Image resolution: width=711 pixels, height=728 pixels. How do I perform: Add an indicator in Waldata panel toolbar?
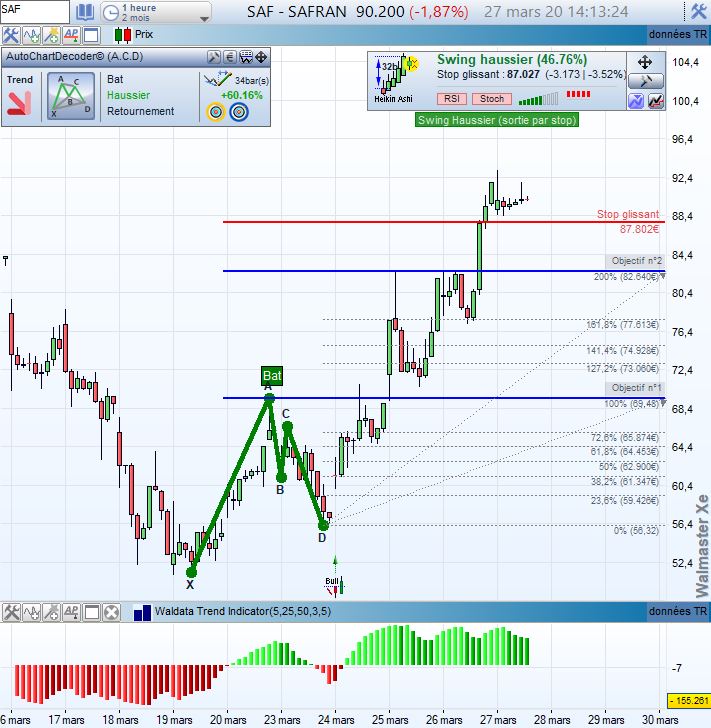tap(32, 612)
